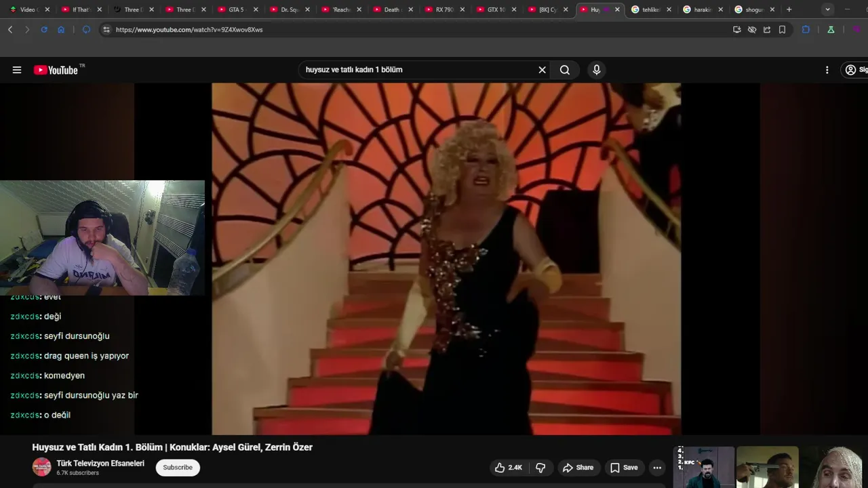Close the active 'Huy' YouTube tab
Image resolution: width=868 pixels, height=488 pixels.
(x=617, y=9)
